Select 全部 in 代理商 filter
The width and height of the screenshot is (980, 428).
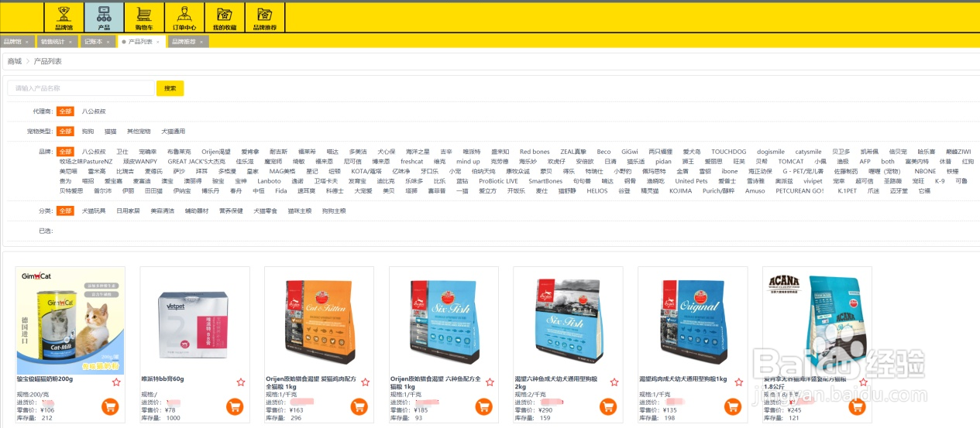pyautogui.click(x=65, y=111)
